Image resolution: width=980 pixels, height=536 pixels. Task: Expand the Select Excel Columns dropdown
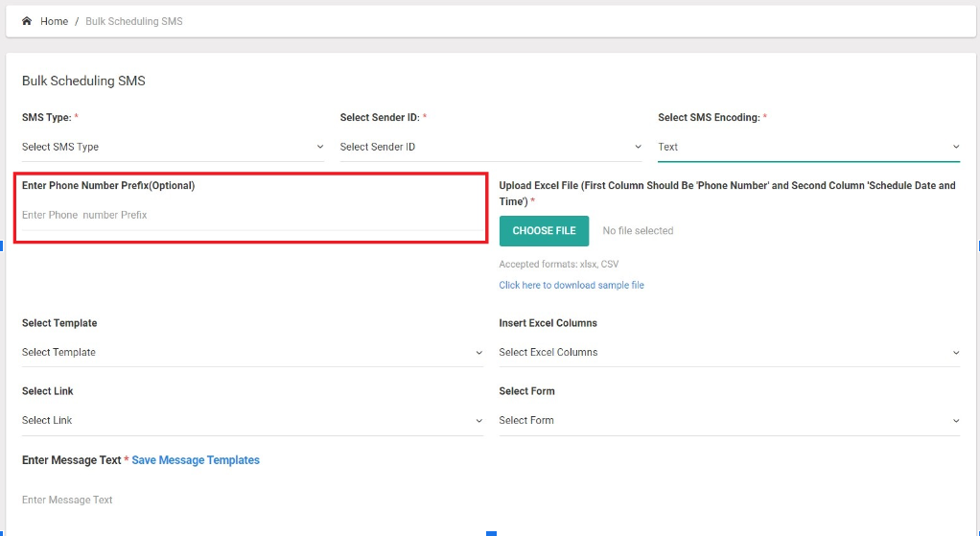pyautogui.click(x=730, y=352)
